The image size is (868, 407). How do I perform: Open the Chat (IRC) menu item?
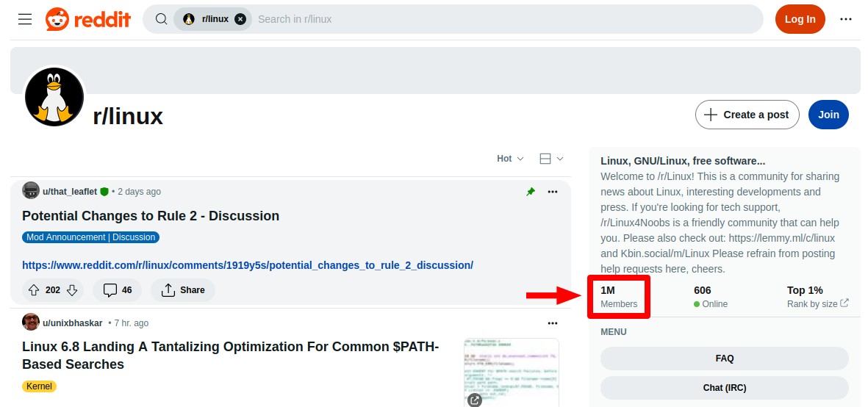pos(724,388)
